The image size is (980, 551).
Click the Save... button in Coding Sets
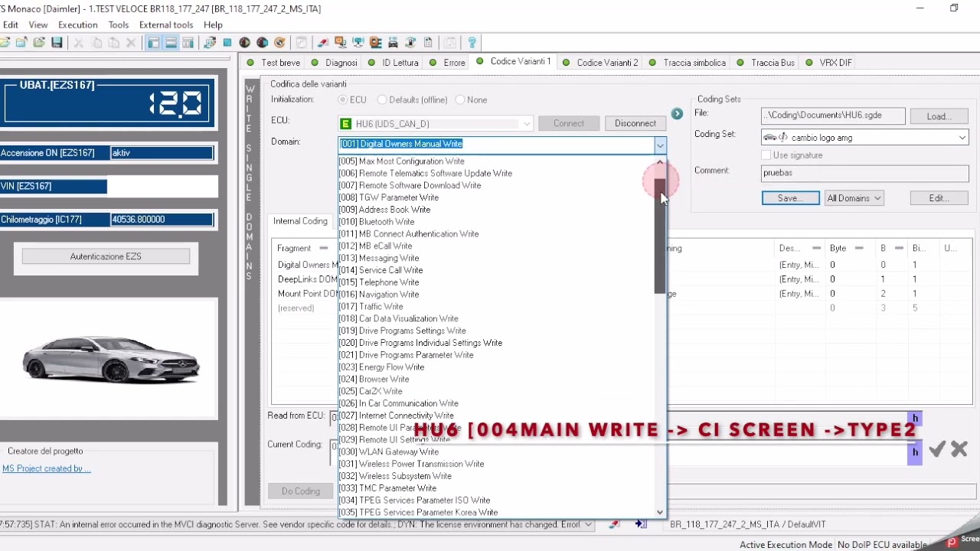click(790, 198)
